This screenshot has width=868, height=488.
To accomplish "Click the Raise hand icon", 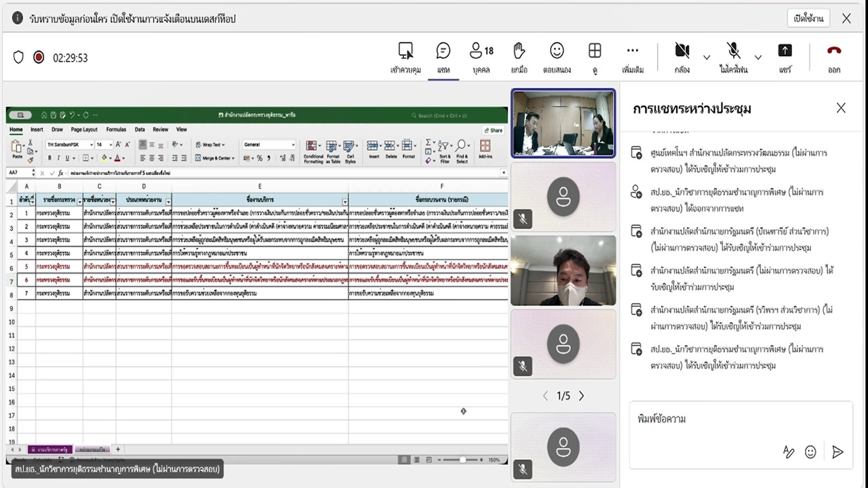I will pyautogui.click(x=519, y=57).
